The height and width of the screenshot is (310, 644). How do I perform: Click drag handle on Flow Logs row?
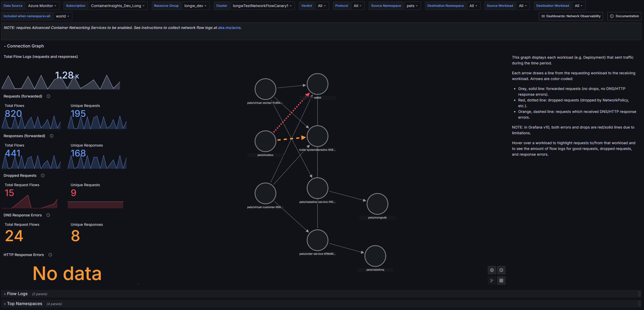[639, 294]
